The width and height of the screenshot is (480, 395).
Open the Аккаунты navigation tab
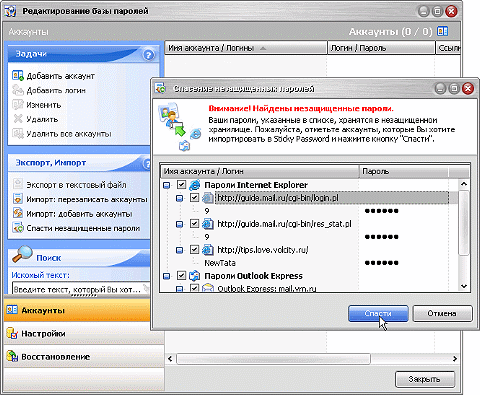coord(77,310)
